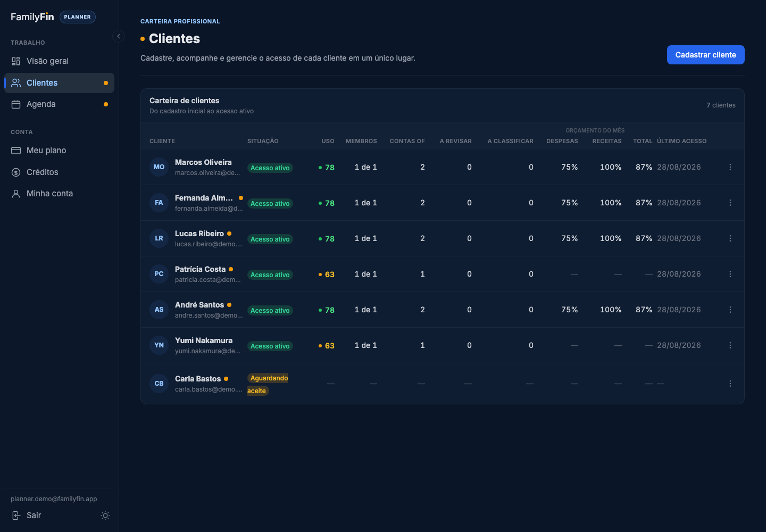Click the Cadastrar cliente button
Image resolution: width=766 pixels, height=532 pixels.
(705, 55)
